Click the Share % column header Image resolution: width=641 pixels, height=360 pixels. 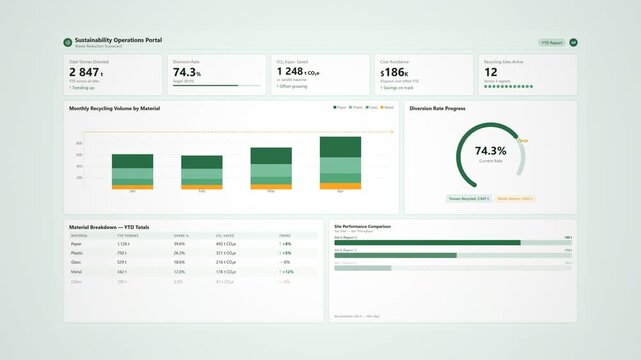coord(181,236)
